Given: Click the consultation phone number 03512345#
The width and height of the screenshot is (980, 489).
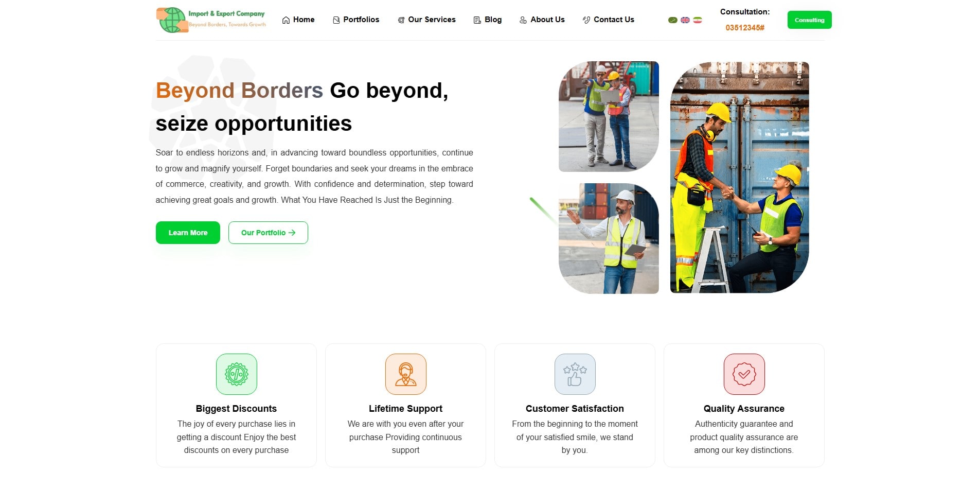Looking at the screenshot, I should pyautogui.click(x=744, y=28).
